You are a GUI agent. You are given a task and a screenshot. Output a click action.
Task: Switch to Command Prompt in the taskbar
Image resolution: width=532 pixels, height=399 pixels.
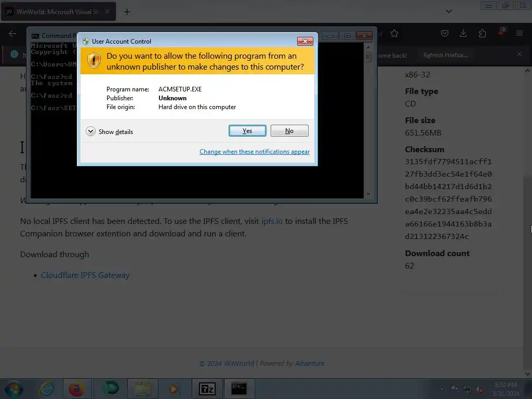click(239, 389)
